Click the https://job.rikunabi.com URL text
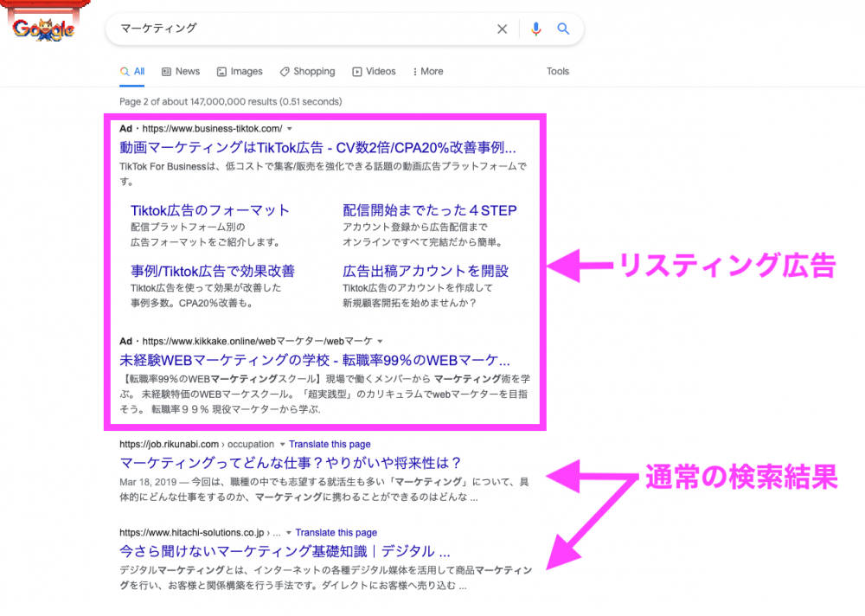Screen dimensions: 865x616 click(x=170, y=445)
